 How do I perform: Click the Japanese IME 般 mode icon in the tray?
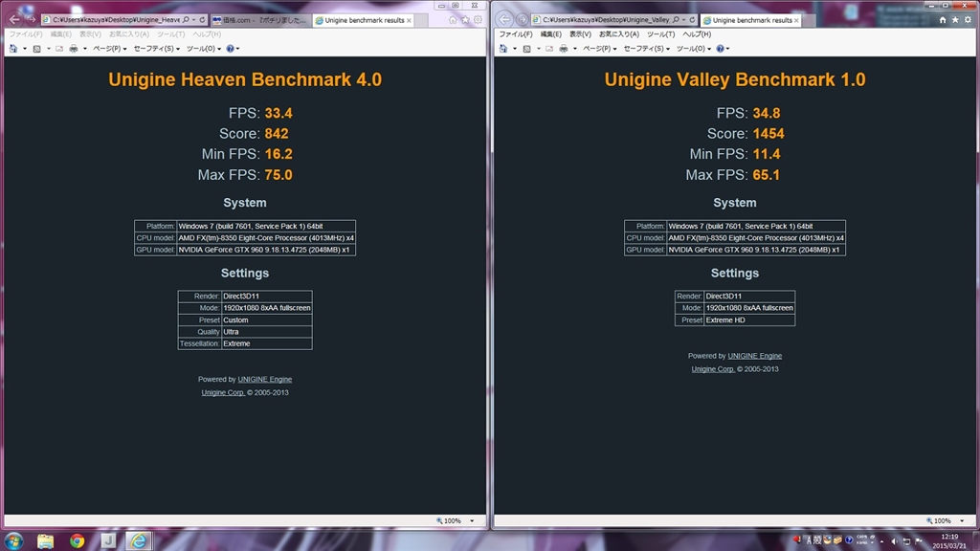817,540
